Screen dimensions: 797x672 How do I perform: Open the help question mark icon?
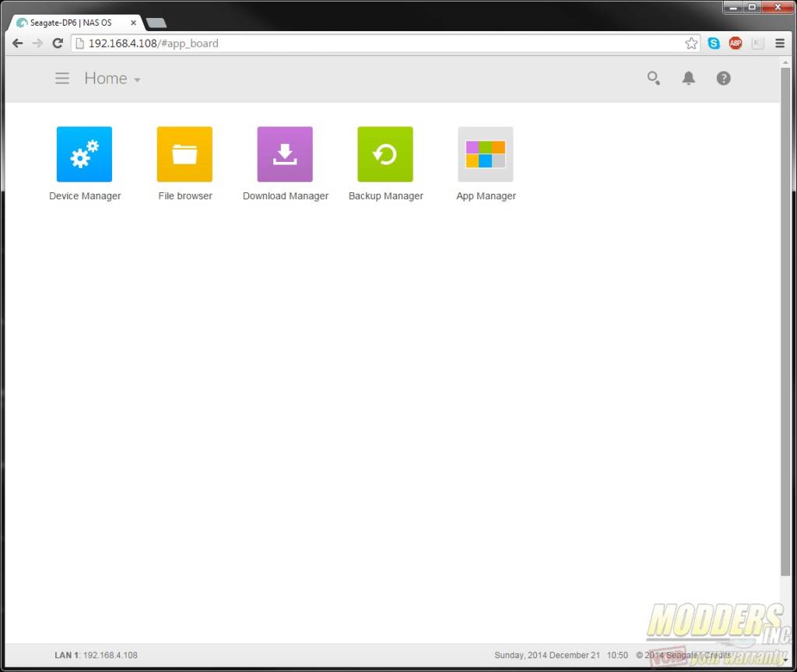tap(723, 79)
